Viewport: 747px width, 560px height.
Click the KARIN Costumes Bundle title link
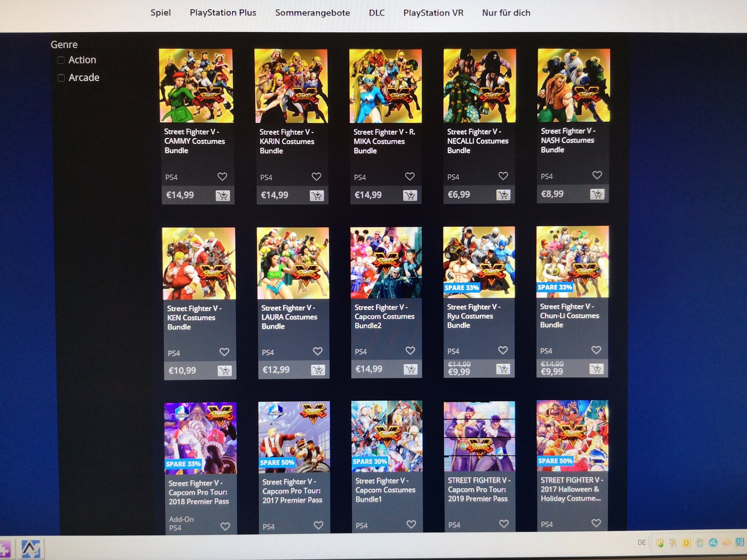[x=287, y=141]
